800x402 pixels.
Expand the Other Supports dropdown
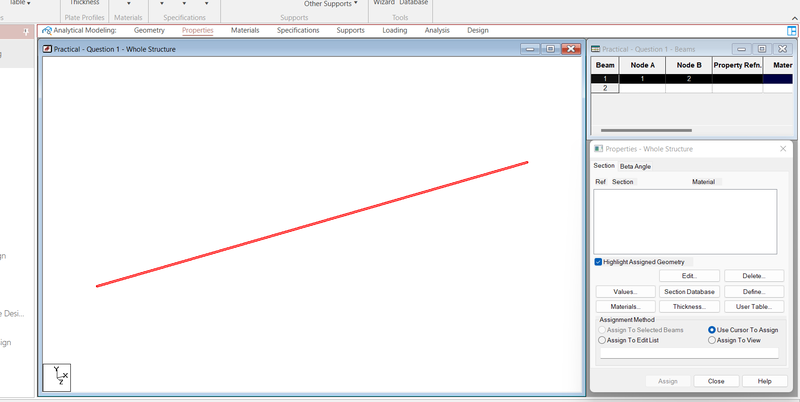click(x=331, y=4)
